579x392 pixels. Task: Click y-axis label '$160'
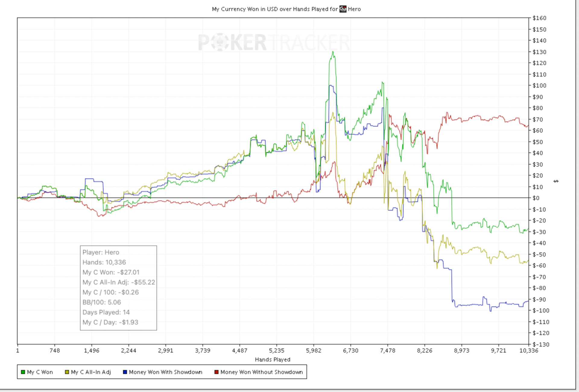click(x=539, y=18)
